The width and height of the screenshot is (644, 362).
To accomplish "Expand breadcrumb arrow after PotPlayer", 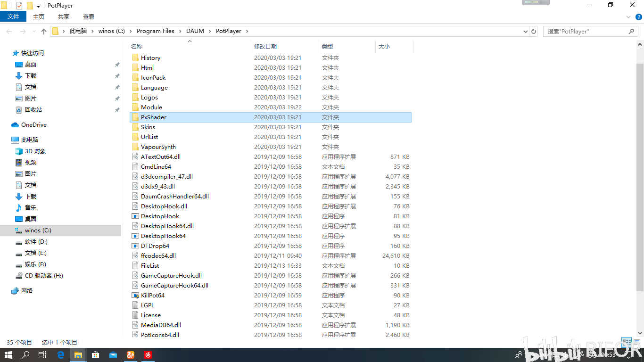I will (x=247, y=31).
